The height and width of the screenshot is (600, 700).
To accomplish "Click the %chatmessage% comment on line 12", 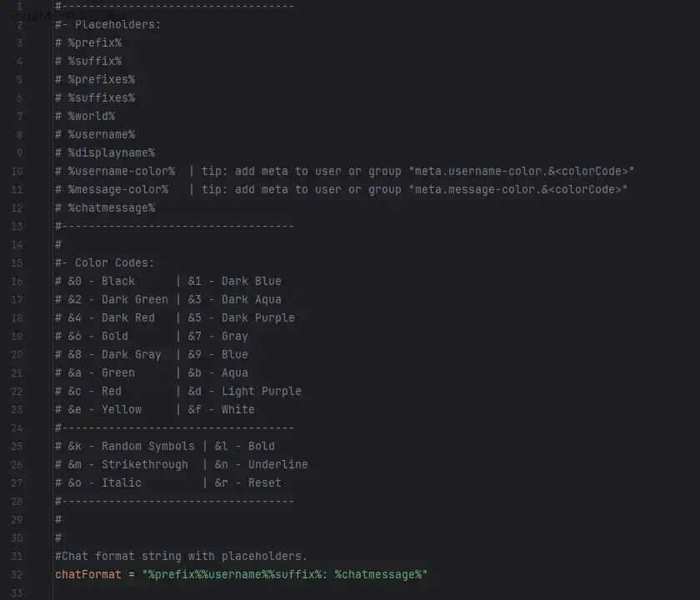I will pyautogui.click(x=111, y=207).
